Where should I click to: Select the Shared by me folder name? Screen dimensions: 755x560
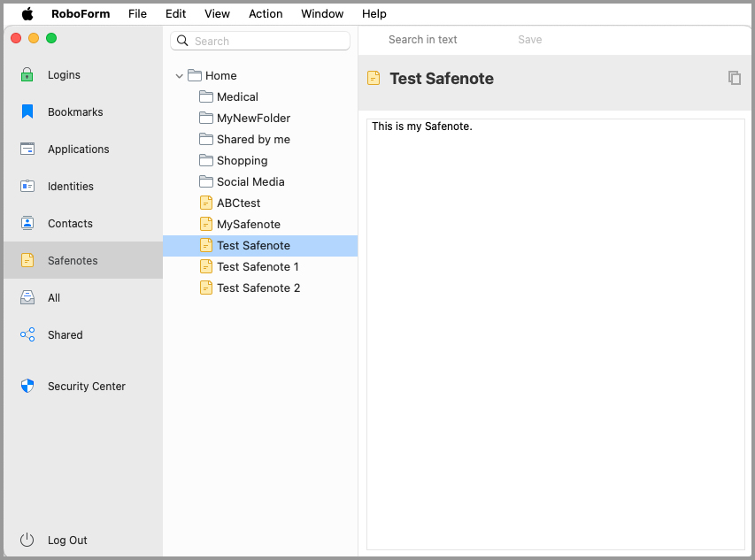tap(253, 139)
